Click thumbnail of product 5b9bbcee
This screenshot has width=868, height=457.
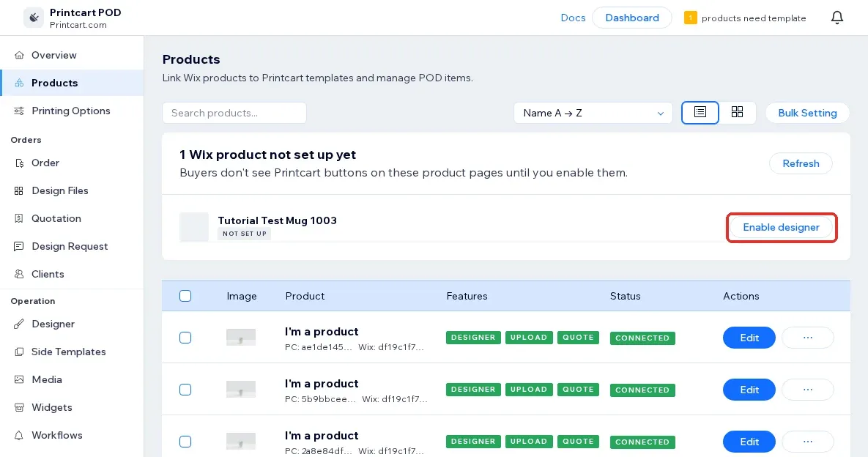coord(241,389)
